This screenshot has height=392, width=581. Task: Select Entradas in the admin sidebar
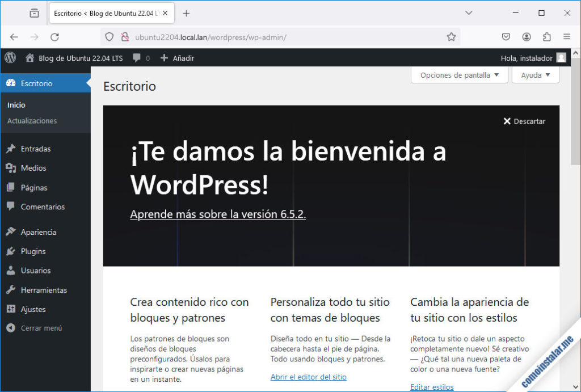35,149
